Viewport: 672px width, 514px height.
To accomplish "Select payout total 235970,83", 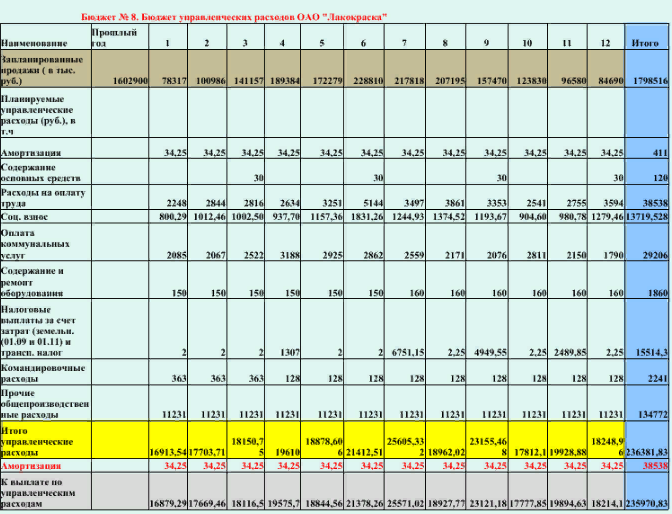I will click(x=647, y=504).
